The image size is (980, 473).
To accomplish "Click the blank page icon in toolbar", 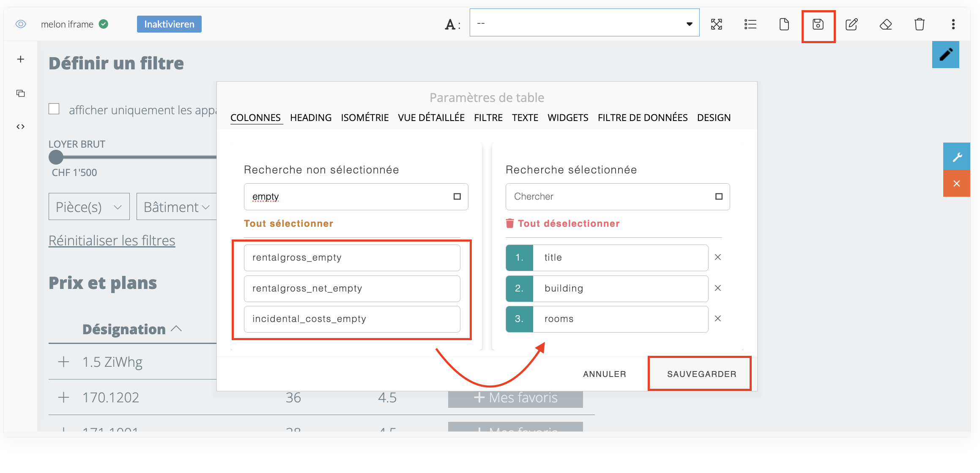I will pos(784,25).
